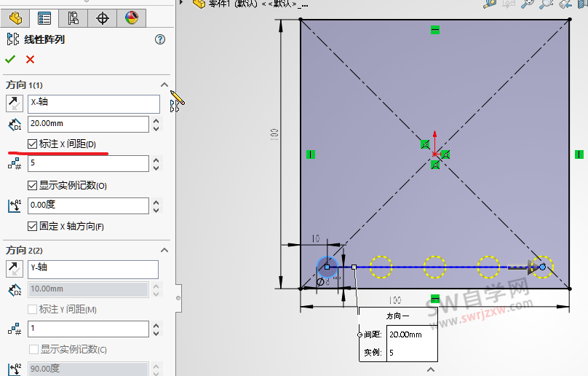Increase direction 2 instance count

pyautogui.click(x=156, y=325)
